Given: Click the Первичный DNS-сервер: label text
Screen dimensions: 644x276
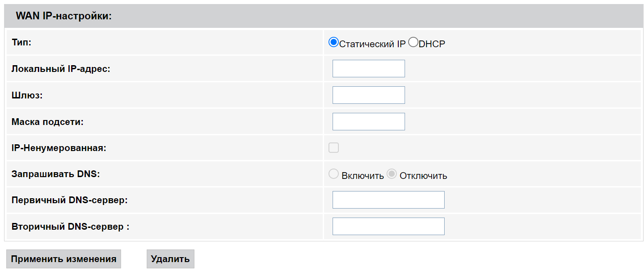Looking at the screenshot, I should click(x=70, y=200).
